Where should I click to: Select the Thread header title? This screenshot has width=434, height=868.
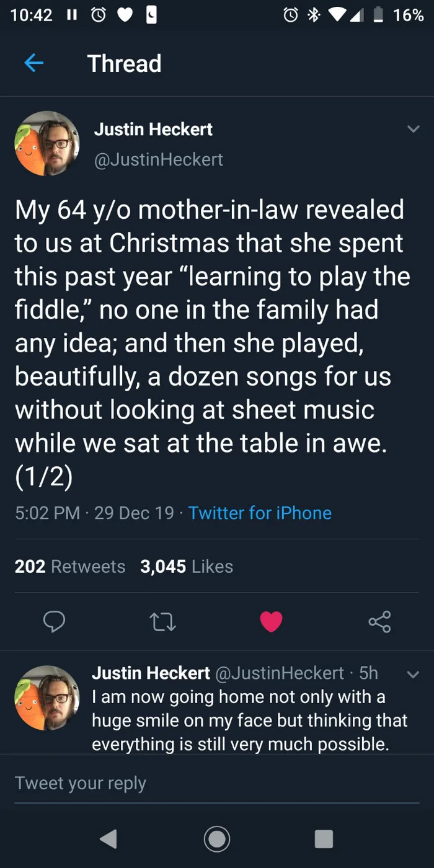(123, 63)
